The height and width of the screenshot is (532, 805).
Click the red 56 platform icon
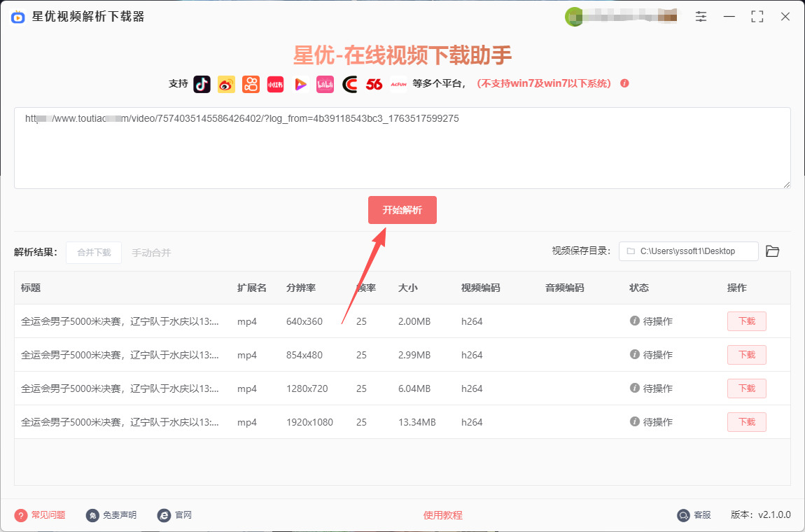click(374, 84)
